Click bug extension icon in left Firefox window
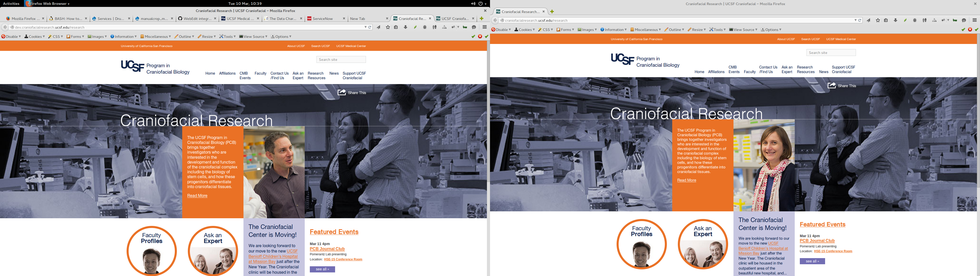This screenshot has height=276, width=980. 425,27
